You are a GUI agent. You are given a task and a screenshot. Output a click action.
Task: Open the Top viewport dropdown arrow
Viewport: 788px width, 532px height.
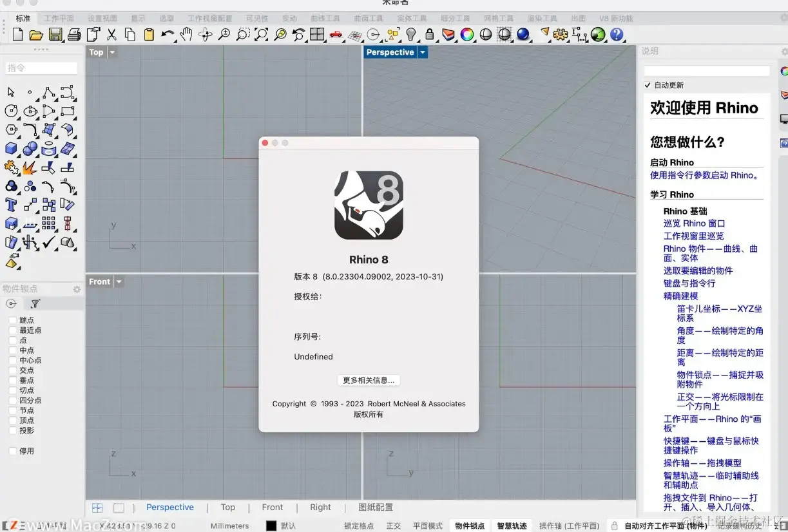coord(112,52)
